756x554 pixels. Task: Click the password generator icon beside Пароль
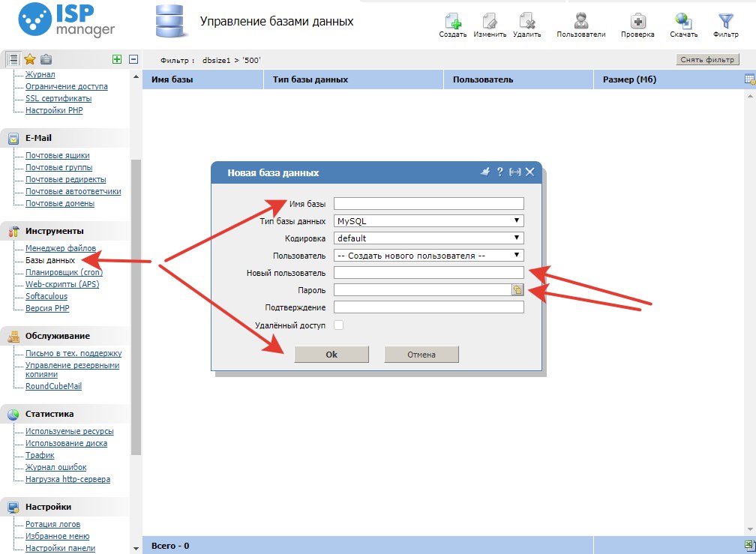pyautogui.click(x=517, y=289)
